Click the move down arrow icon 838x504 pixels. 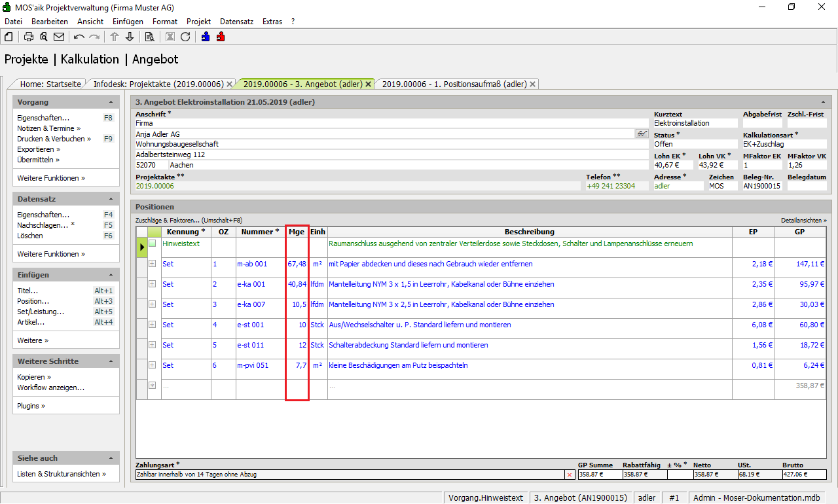click(130, 37)
